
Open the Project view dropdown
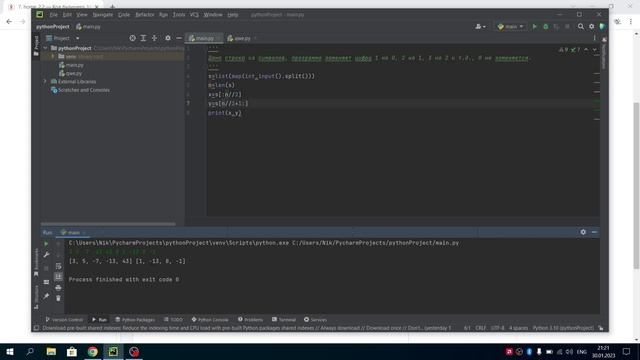tap(62, 38)
